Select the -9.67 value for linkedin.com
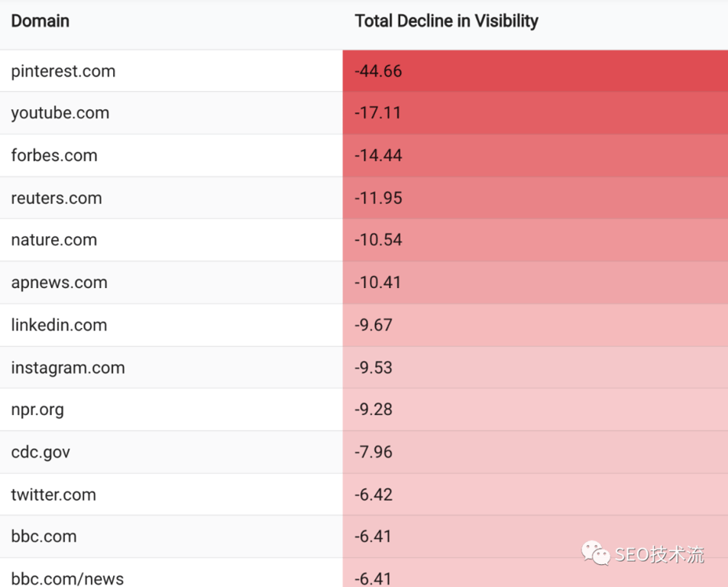The width and height of the screenshot is (728, 587). tap(374, 326)
